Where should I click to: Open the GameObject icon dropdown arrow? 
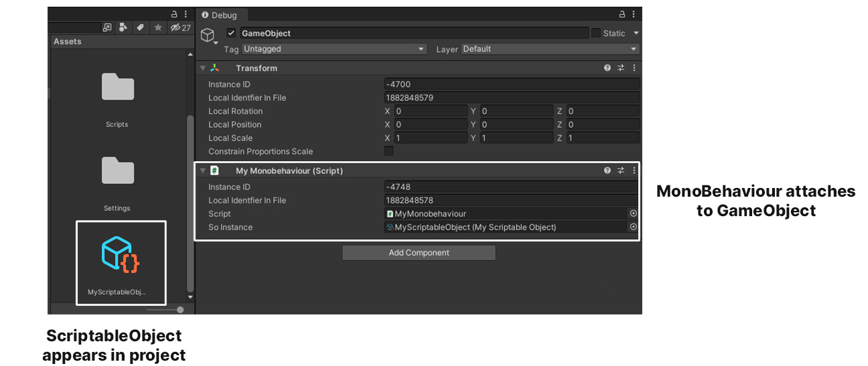(216, 44)
